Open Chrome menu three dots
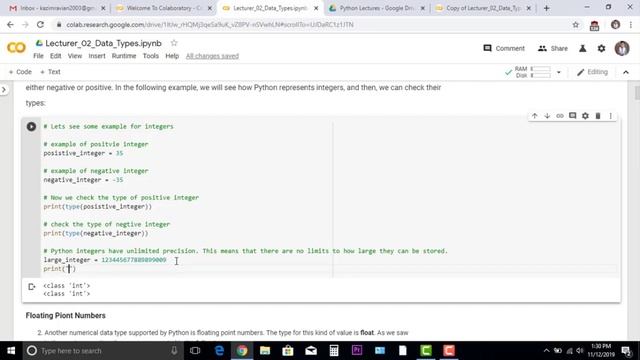 (631, 25)
